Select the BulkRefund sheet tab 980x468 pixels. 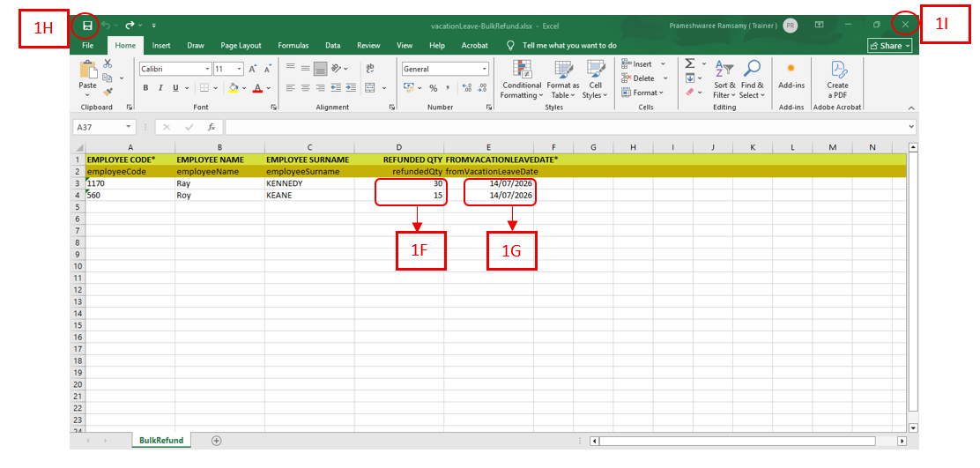[161, 441]
